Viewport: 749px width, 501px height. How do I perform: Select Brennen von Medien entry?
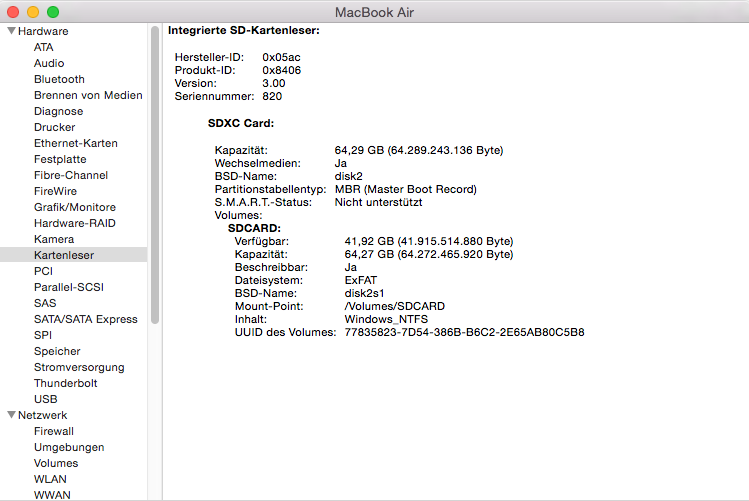(x=88, y=95)
